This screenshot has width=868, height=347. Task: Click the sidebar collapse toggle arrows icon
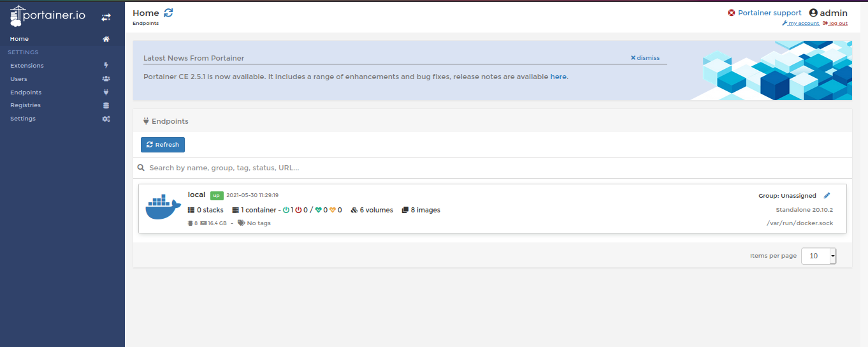coord(106,17)
